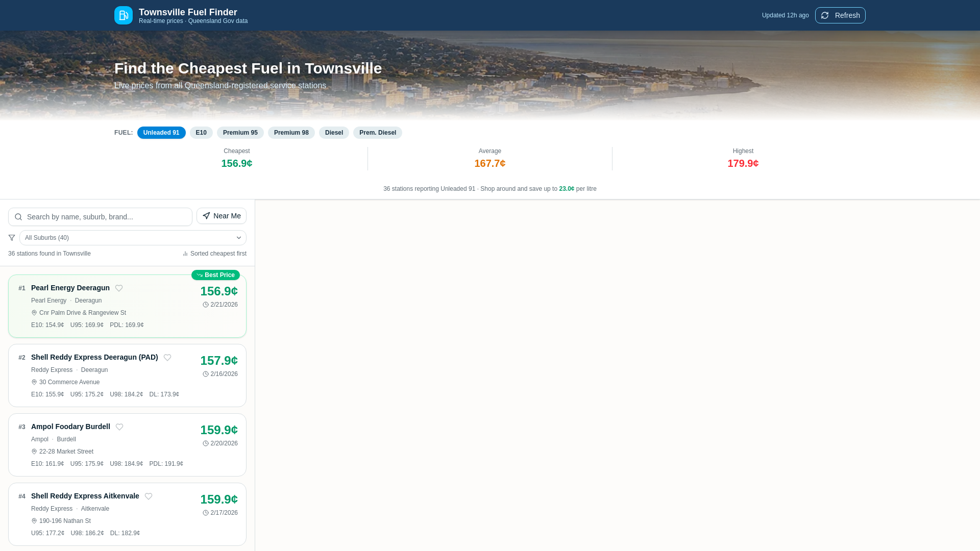Click the Near Me navigation arrow icon
Screen dimensions: 980x551
point(206,216)
